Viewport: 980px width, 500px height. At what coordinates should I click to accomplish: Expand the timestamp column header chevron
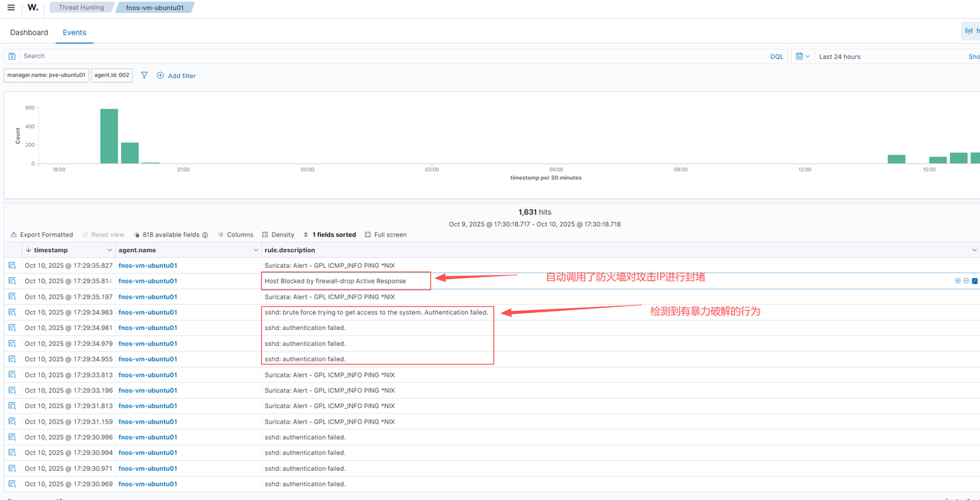(109, 250)
